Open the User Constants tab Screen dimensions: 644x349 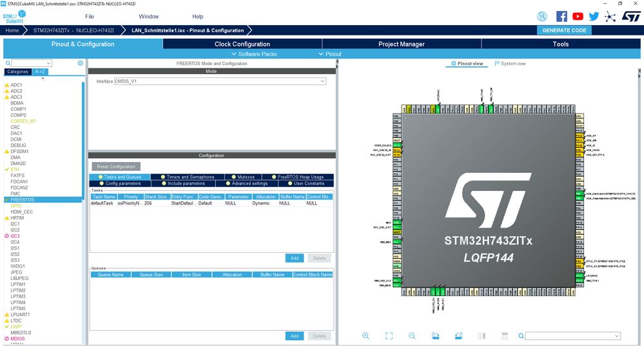[x=306, y=183]
